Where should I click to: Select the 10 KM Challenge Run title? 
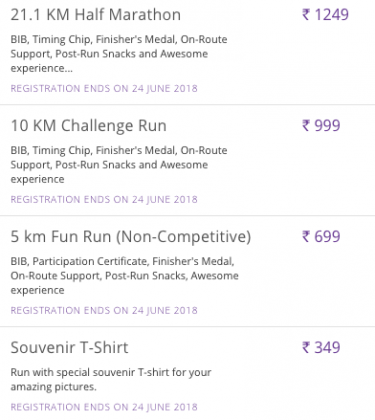(88, 126)
